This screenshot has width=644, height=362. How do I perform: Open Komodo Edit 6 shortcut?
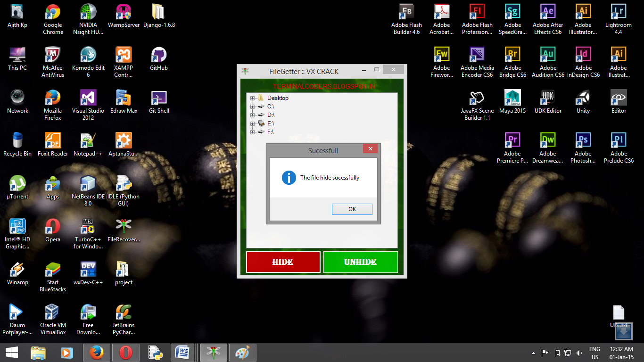point(88,62)
